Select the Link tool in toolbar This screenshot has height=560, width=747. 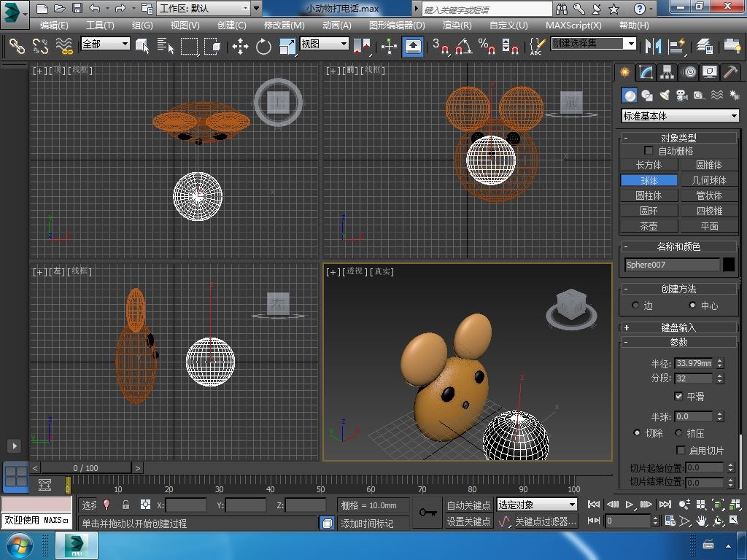click(17, 46)
